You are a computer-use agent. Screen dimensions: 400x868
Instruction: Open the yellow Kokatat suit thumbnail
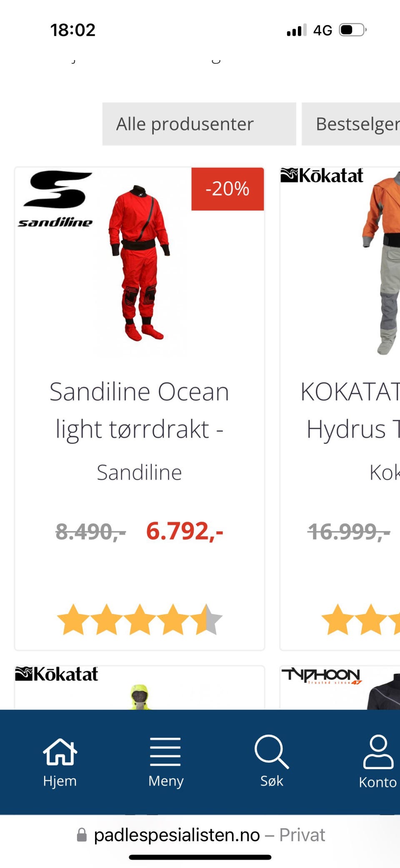click(x=140, y=697)
